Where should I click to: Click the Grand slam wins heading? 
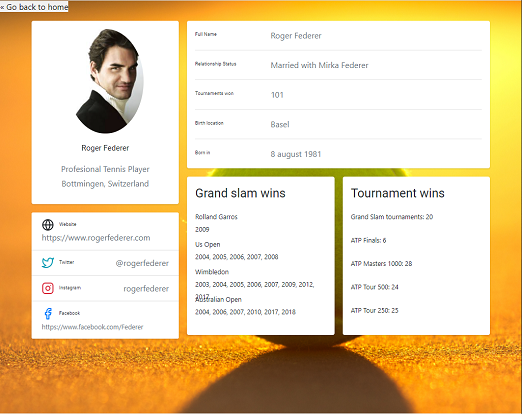pos(240,193)
